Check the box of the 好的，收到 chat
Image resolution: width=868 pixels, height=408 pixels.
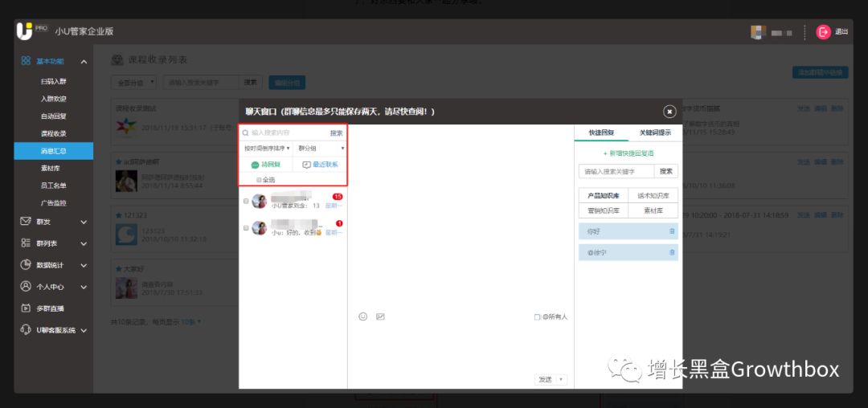point(246,228)
